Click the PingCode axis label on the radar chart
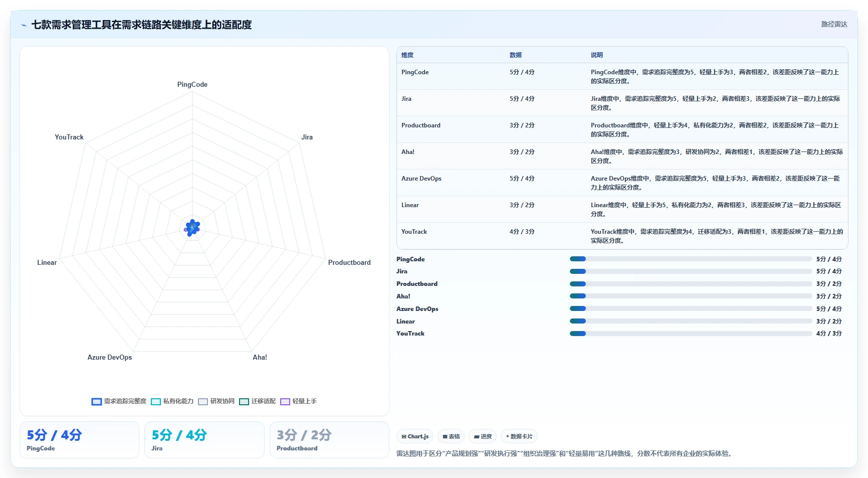 point(192,84)
